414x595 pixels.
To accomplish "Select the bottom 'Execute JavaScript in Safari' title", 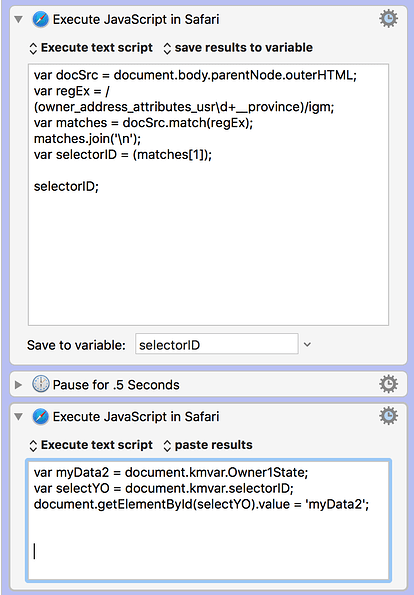I will click(136, 417).
